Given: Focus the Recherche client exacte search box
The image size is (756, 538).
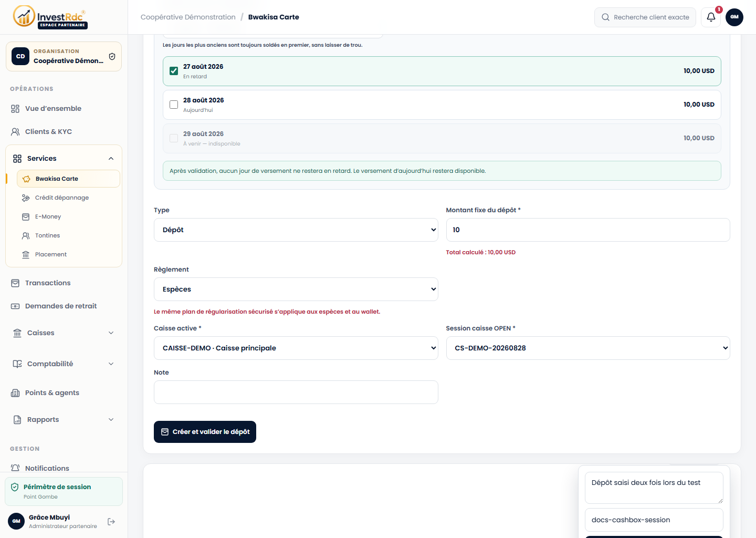Looking at the screenshot, I should pyautogui.click(x=645, y=17).
